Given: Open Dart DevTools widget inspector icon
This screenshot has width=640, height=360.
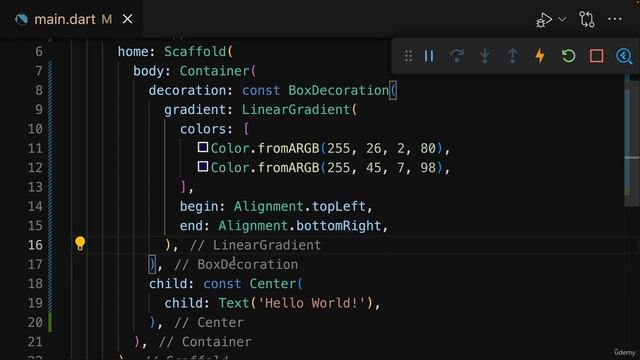Looking at the screenshot, I should pos(624,56).
